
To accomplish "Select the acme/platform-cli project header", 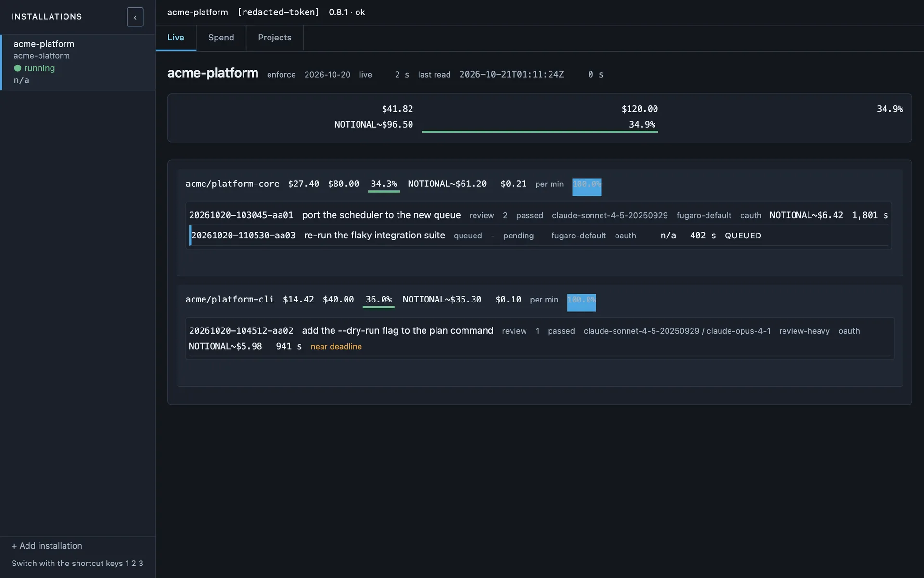I will pos(230,300).
